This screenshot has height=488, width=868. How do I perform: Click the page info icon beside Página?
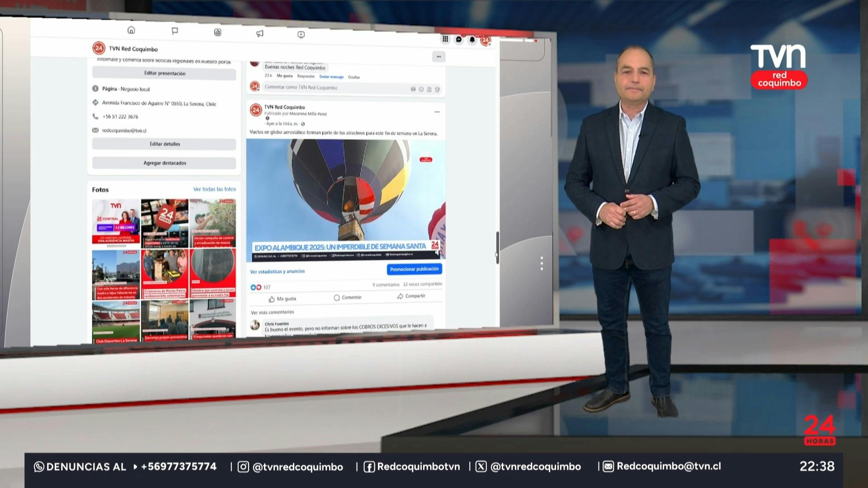click(x=95, y=89)
